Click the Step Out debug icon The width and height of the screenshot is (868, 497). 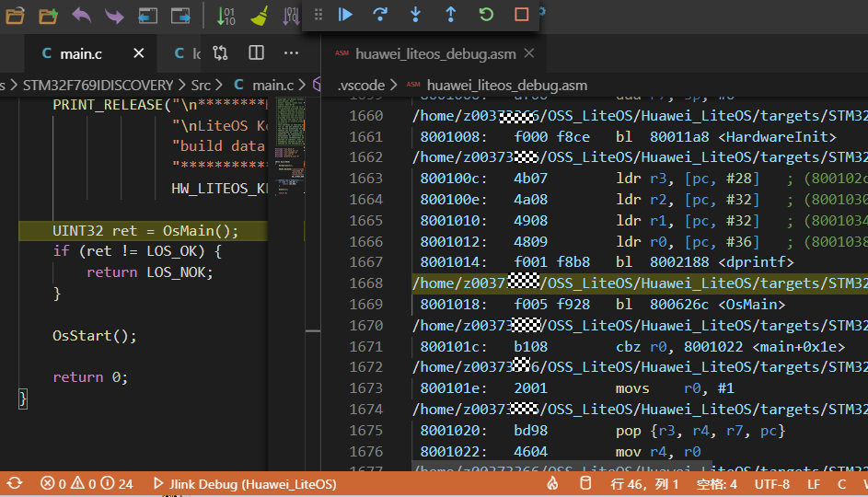(450, 15)
